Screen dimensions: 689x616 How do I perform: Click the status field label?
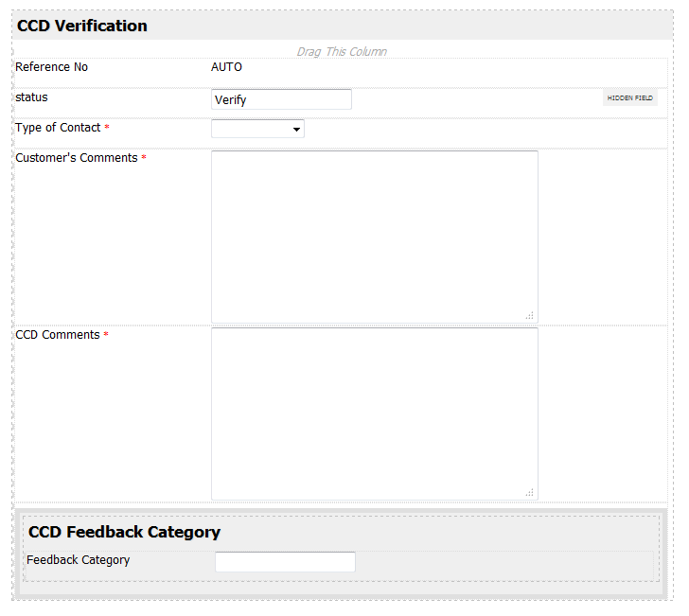pyautogui.click(x=31, y=97)
